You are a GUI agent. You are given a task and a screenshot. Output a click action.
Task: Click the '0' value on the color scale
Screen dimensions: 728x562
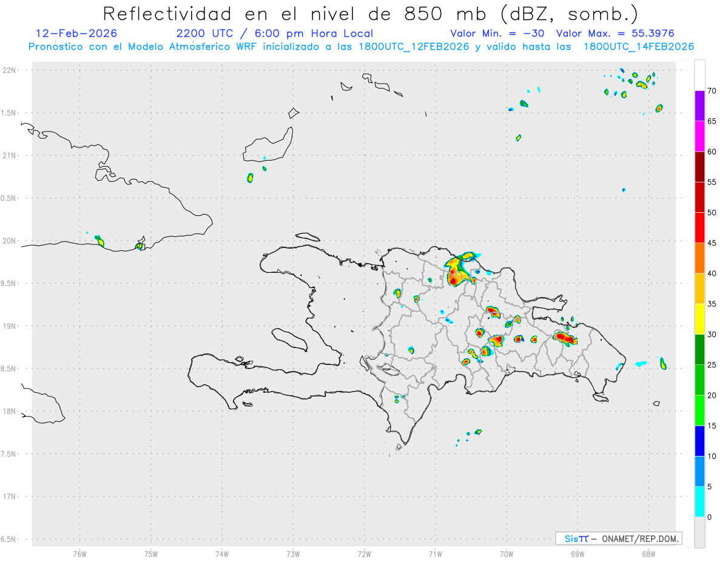coord(709,517)
